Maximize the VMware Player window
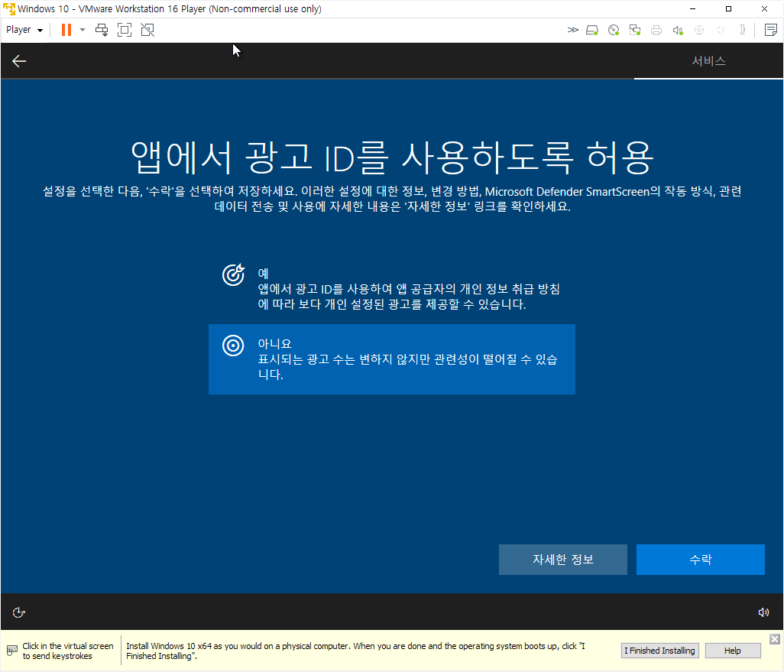 click(728, 9)
